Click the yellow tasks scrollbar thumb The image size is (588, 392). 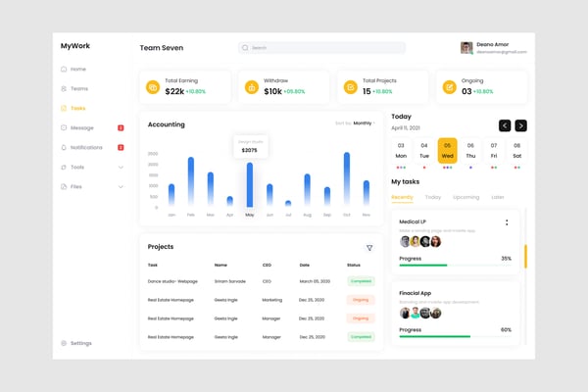[x=525, y=256]
